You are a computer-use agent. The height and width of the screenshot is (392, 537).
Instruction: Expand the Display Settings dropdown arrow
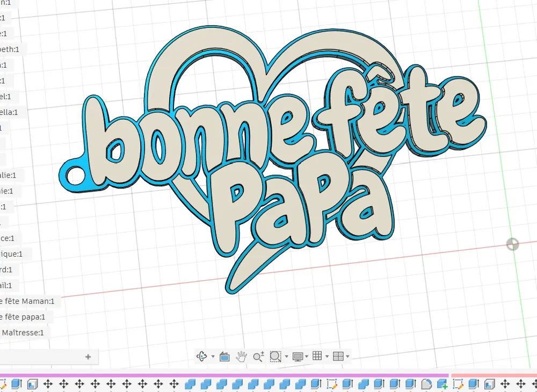307,357
